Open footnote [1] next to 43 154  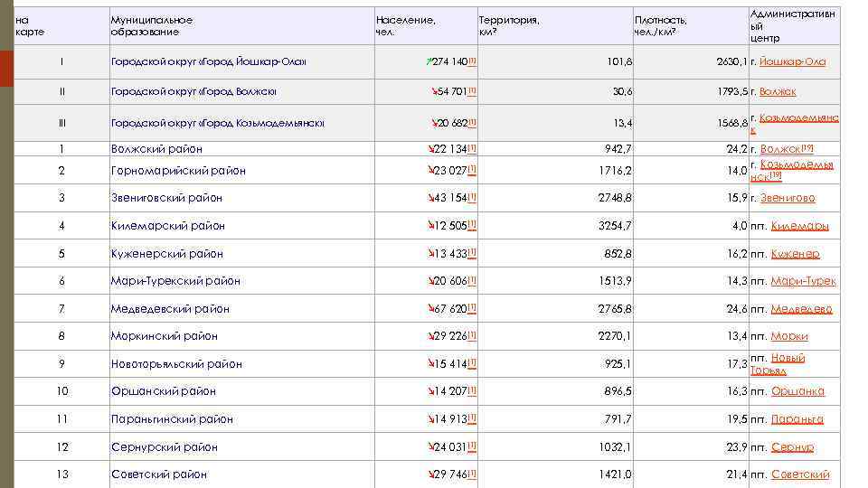[x=472, y=197]
